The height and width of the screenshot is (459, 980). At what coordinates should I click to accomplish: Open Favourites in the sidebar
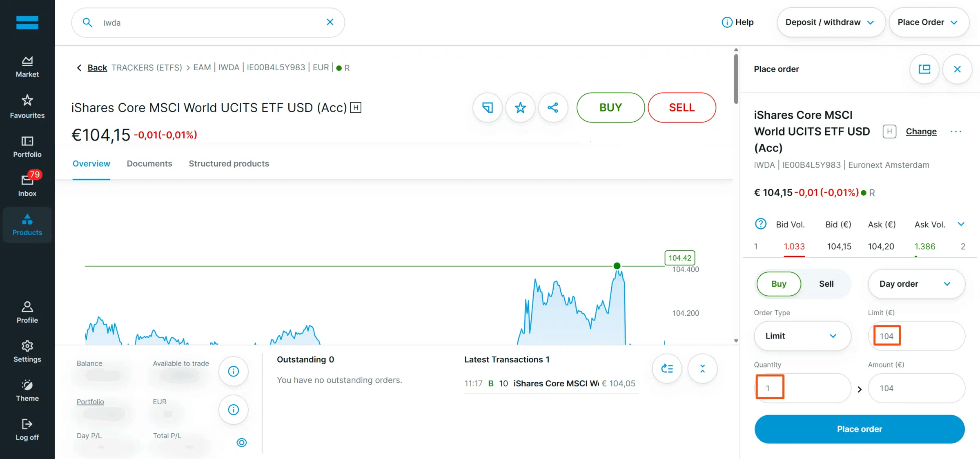(27, 107)
